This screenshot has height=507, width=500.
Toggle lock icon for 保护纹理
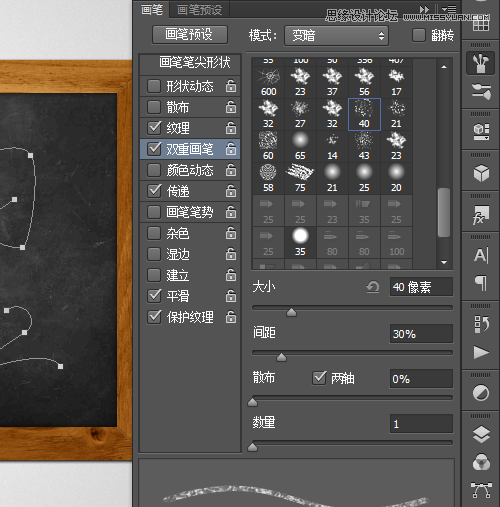coord(231,317)
